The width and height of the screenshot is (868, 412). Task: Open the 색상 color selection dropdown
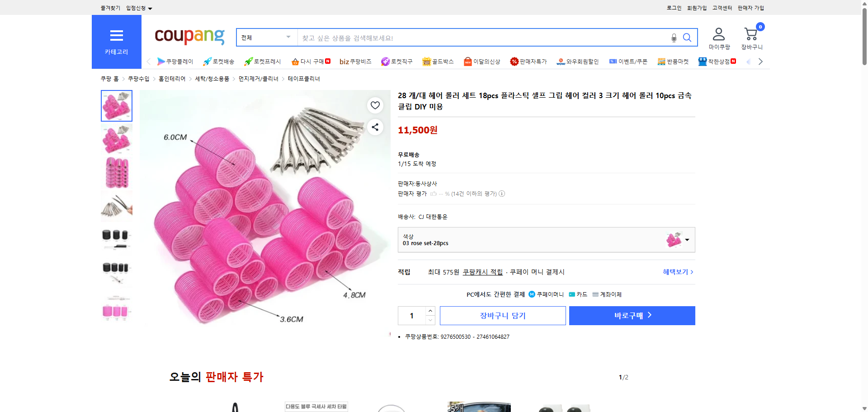tap(686, 240)
